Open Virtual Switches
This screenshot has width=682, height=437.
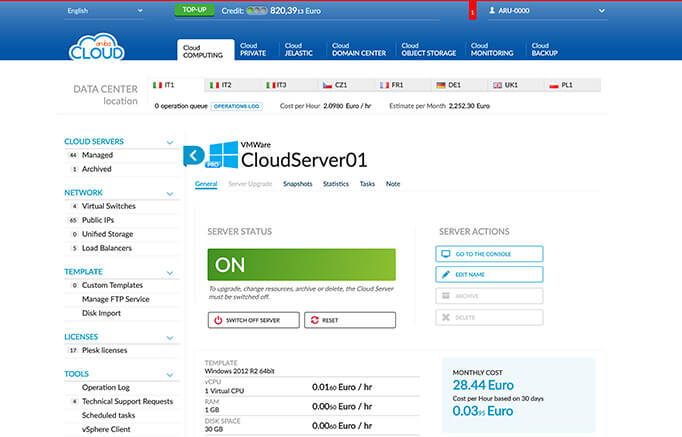pyautogui.click(x=109, y=206)
